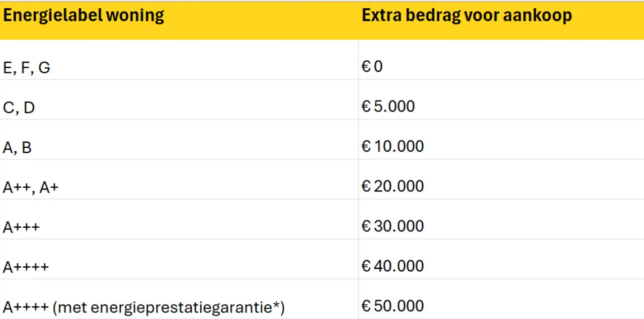This screenshot has height=319, width=644.
Task: Click the 'A++++ (met energieprestatiegarantie*)' cell
Action: coord(179,299)
